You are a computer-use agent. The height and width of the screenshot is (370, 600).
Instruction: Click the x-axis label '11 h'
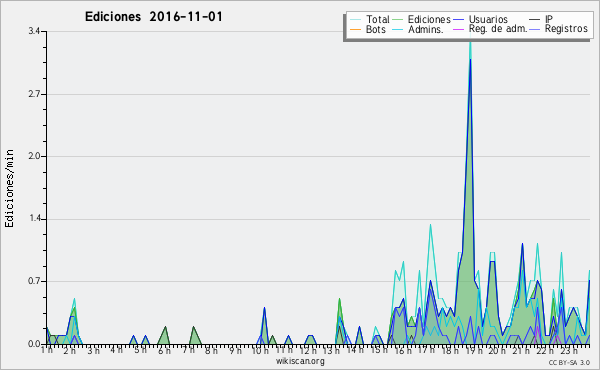point(284,350)
